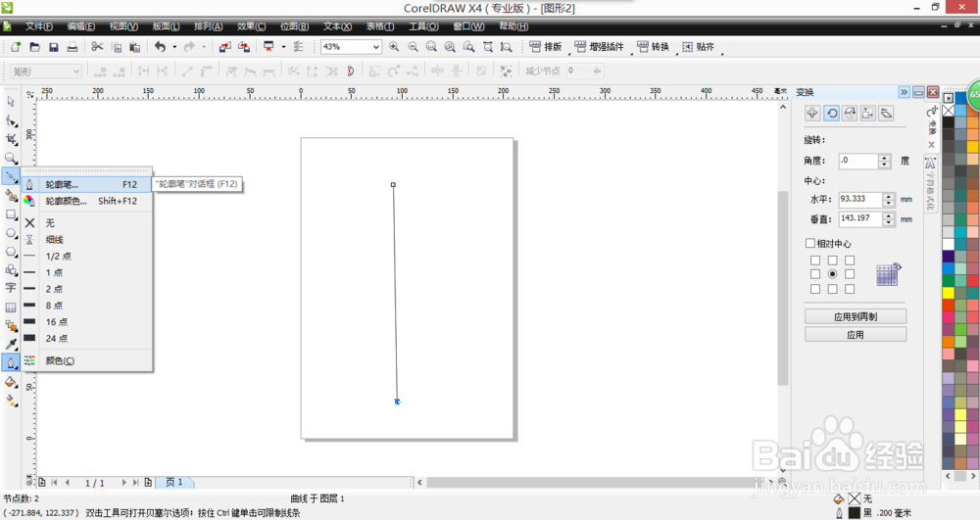Screen dimensions: 980x520
Task: Pick the yellow swatch in palette
Action: tap(948, 293)
